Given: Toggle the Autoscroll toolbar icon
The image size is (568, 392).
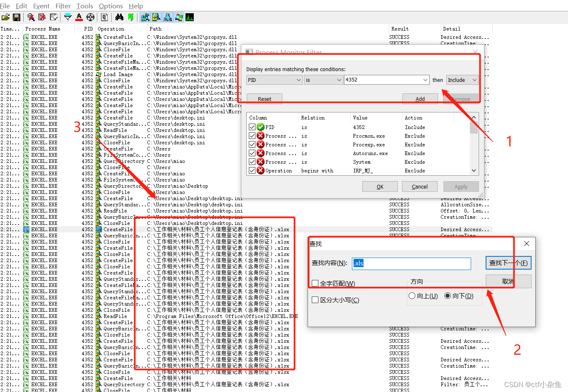Looking at the screenshot, I should pyautogui.click(x=42, y=17).
